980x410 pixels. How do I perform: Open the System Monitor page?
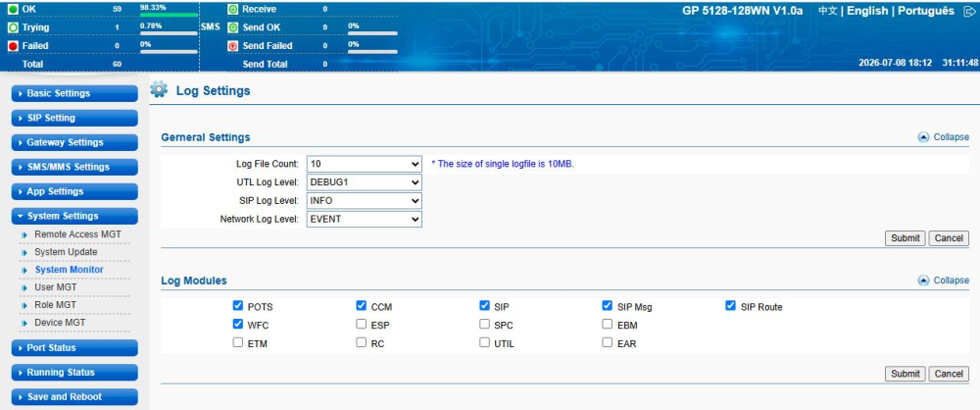[x=69, y=269]
